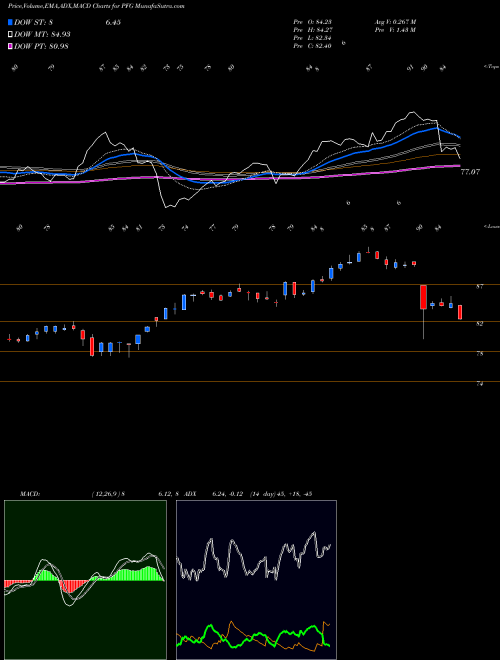Viewport: 500px width, 660px height.
Task: Click the 'Pre C: 82.40' close value
Action: coord(313,46)
